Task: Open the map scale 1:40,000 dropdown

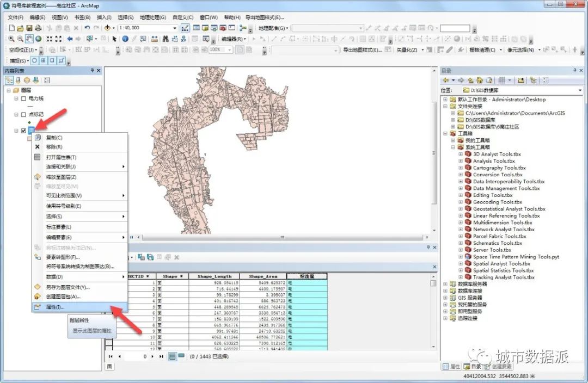Action: click(x=175, y=28)
